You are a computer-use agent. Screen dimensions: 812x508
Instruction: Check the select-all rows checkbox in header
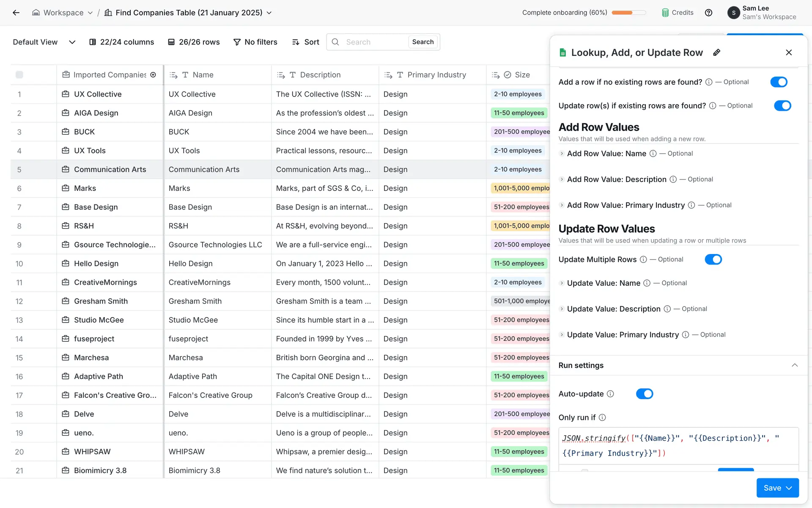[x=19, y=75]
